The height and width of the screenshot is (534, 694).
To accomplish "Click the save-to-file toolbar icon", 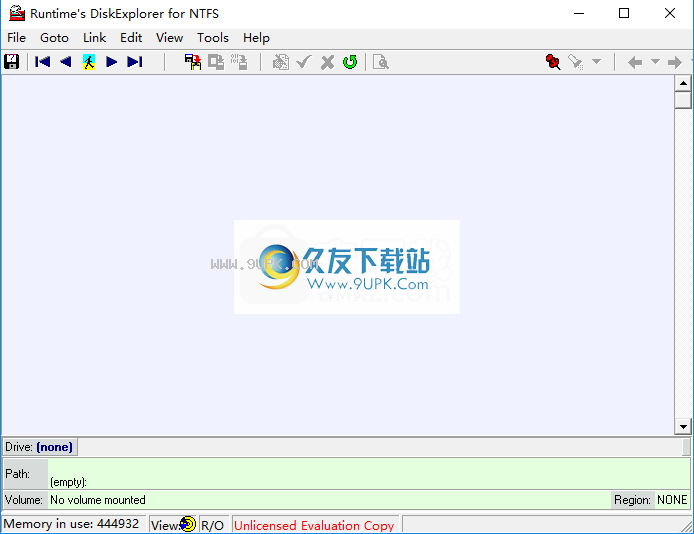I will (x=193, y=62).
